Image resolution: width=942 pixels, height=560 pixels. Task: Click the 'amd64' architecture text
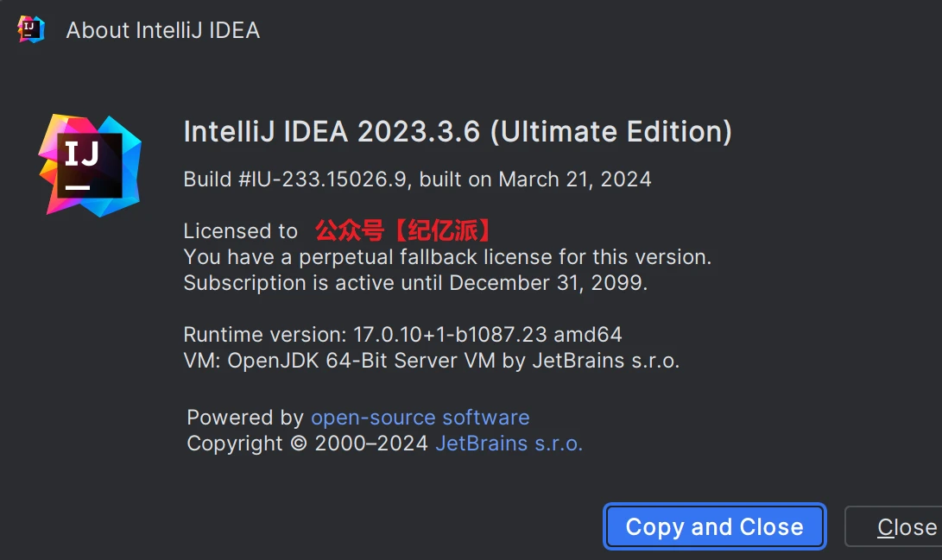(586, 335)
